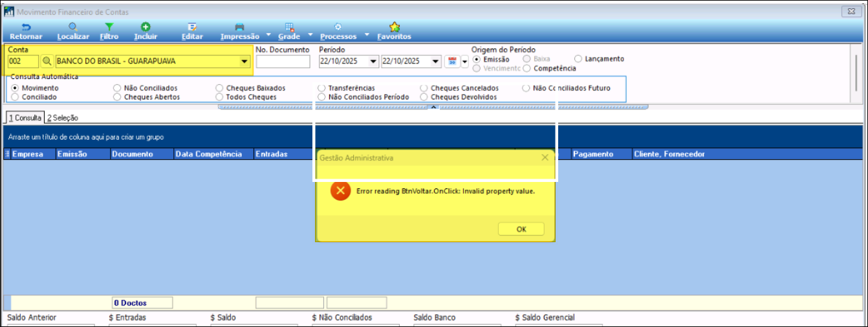
Task: Open the start date Período dropdown
Action: (373, 62)
